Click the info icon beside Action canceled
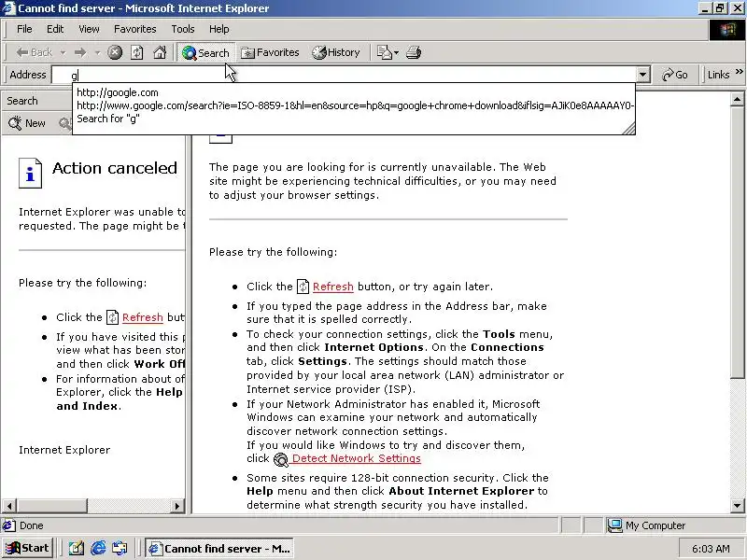The image size is (747, 560). pos(30,173)
